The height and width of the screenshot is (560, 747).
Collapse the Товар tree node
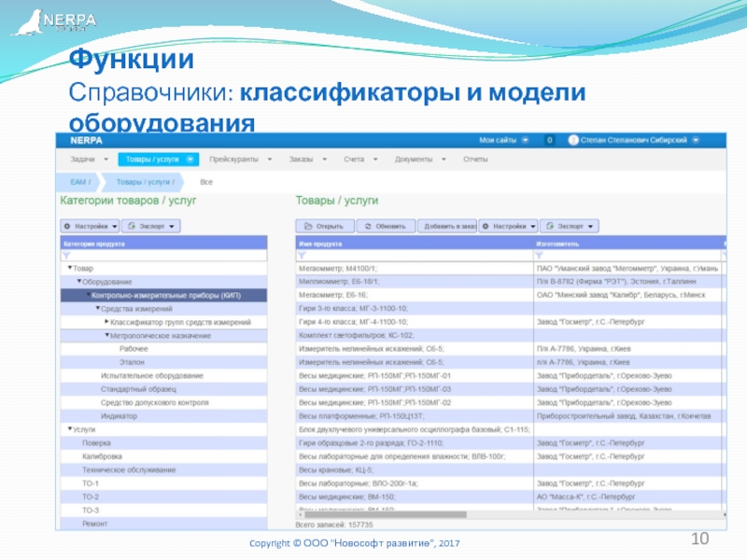(x=68, y=269)
